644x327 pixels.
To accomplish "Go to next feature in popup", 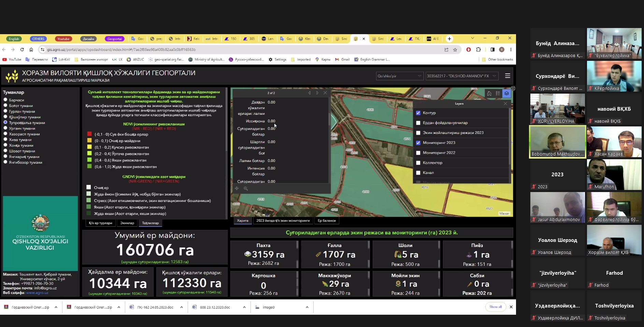I will 317,93.
